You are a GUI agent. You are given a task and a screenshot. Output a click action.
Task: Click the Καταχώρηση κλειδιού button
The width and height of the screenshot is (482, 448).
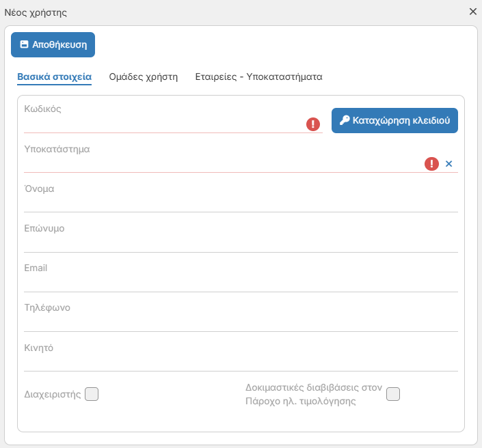(394, 120)
